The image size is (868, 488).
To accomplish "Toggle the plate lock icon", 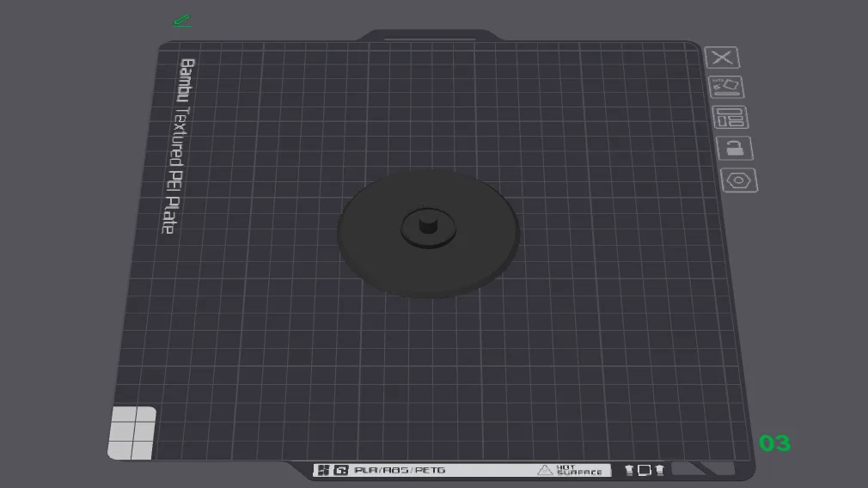I will (735, 149).
